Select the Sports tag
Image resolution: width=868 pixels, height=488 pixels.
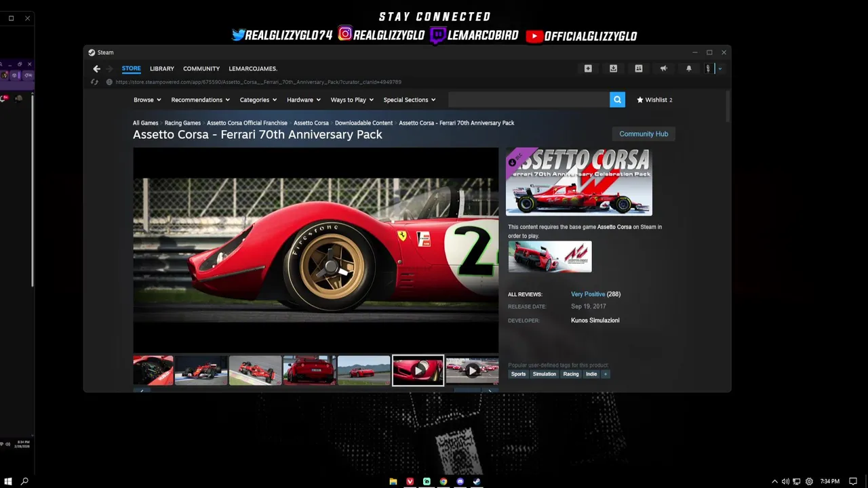(x=518, y=374)
